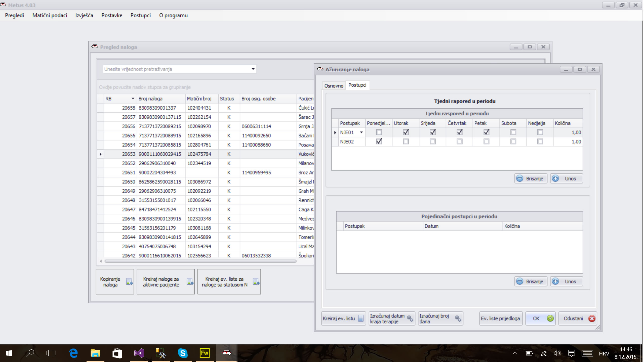The image size is (644, 362).
Task: Open the Izvješća menu
Action: pos(84,15)
